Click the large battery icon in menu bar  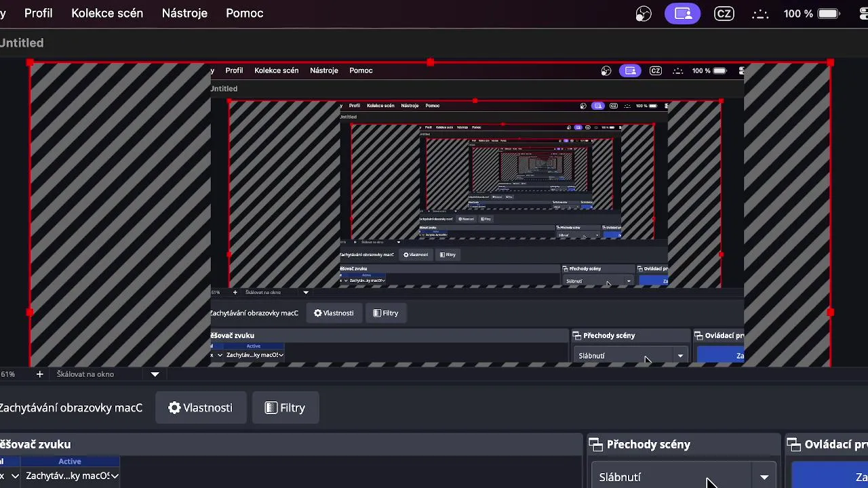tap(829, 14)
